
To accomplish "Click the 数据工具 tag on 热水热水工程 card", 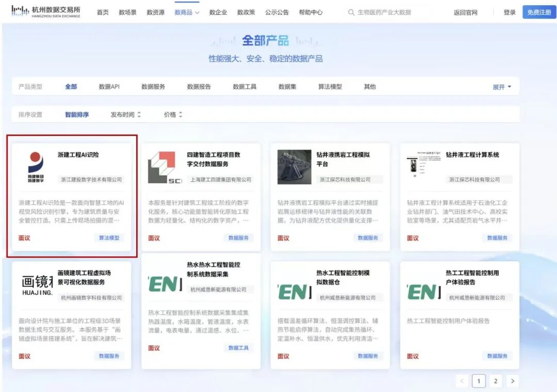I will [238, 348].
